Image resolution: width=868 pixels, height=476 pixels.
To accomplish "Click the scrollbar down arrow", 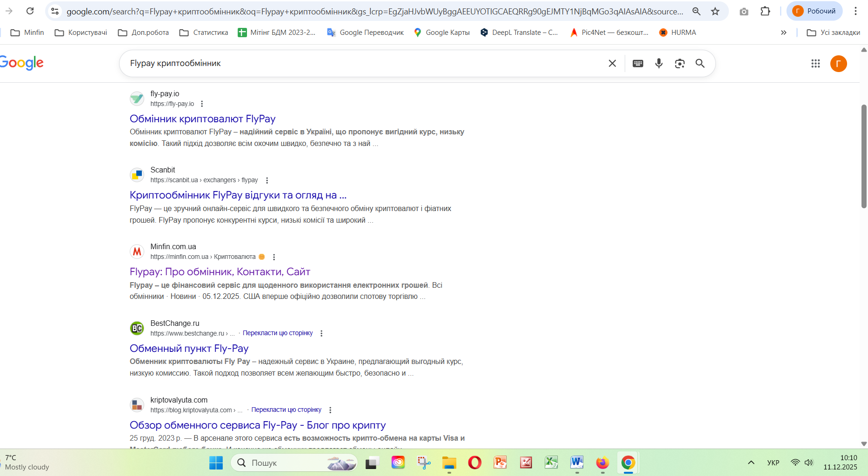I will (864, 444).
